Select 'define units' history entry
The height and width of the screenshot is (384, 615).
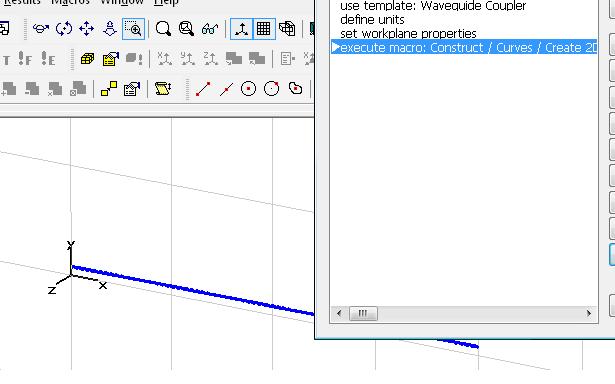click(372, 20)
